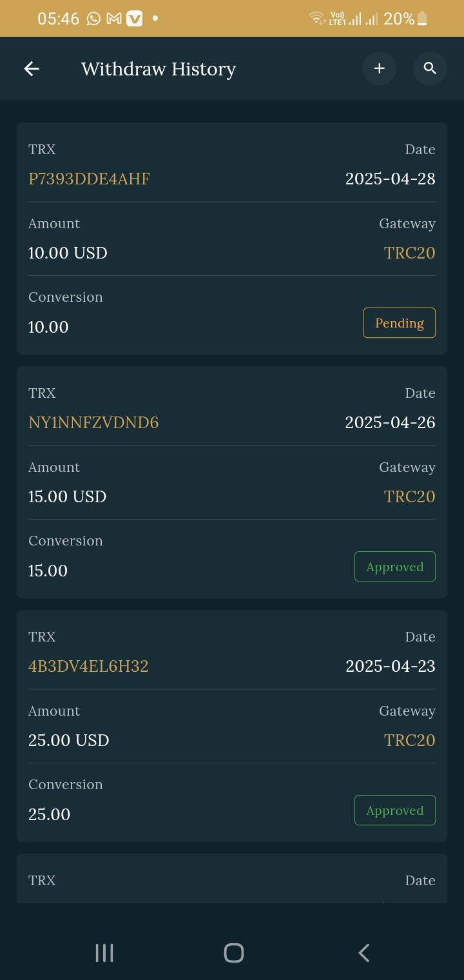Screen dimensions: 464x980
Task: Select TRC20 gateway dated 2025-04-26
Action: coord(409,496)
